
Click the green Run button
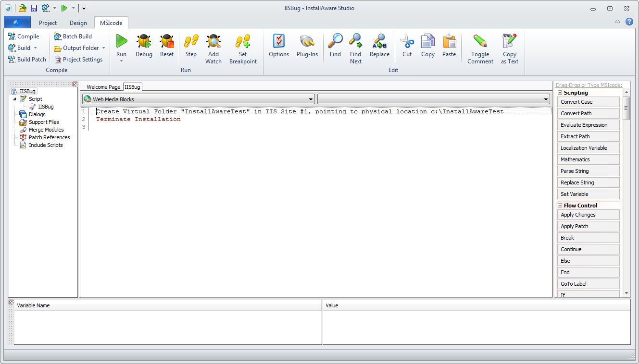tap(122, 41)
